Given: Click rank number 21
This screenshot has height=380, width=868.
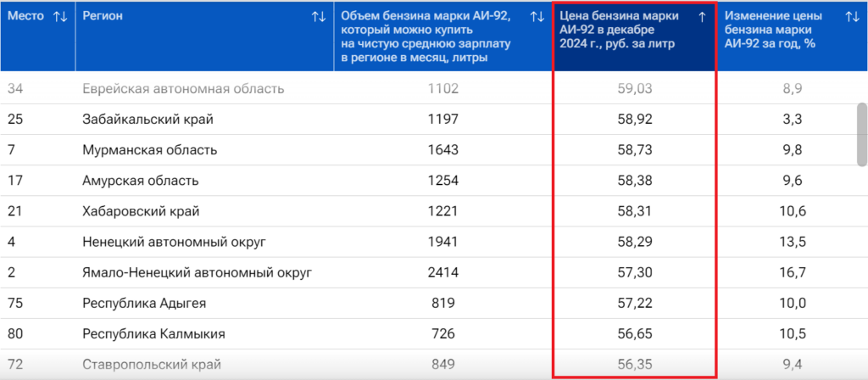Looking at the screenshot, I should [x=15, y=211].
